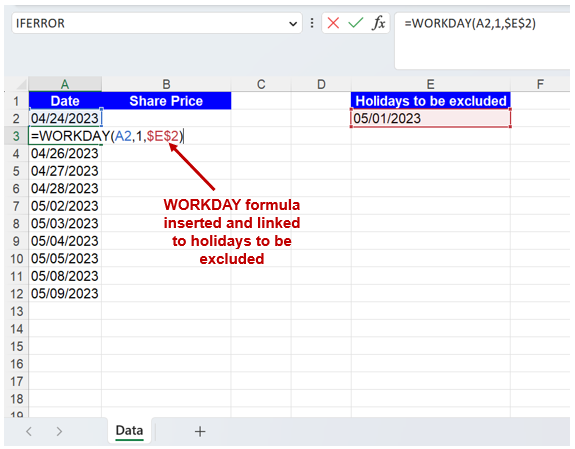
Task: Select column C header
Action: click(261, 84)
